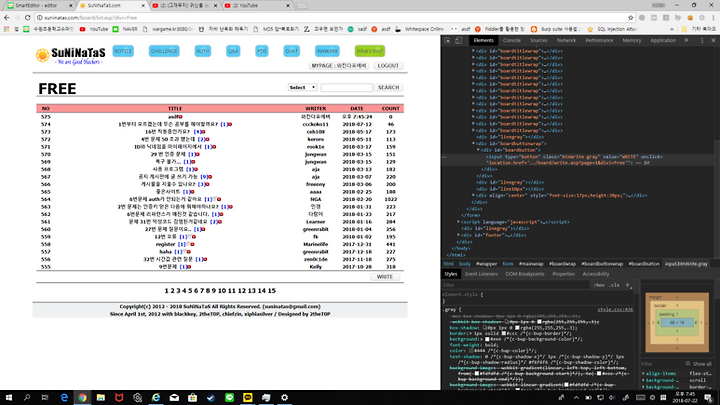Expand the align center div node
The image size is (720, 405).
pyautogui.click(x=473, y=196)
